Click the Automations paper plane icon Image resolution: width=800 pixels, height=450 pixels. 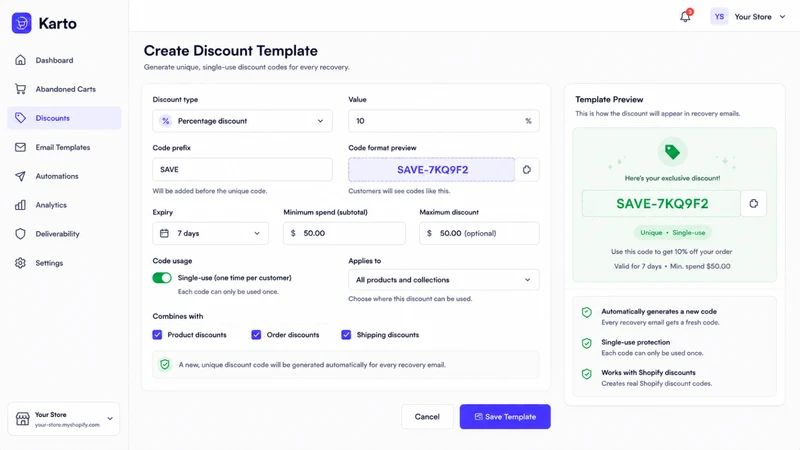20,176
